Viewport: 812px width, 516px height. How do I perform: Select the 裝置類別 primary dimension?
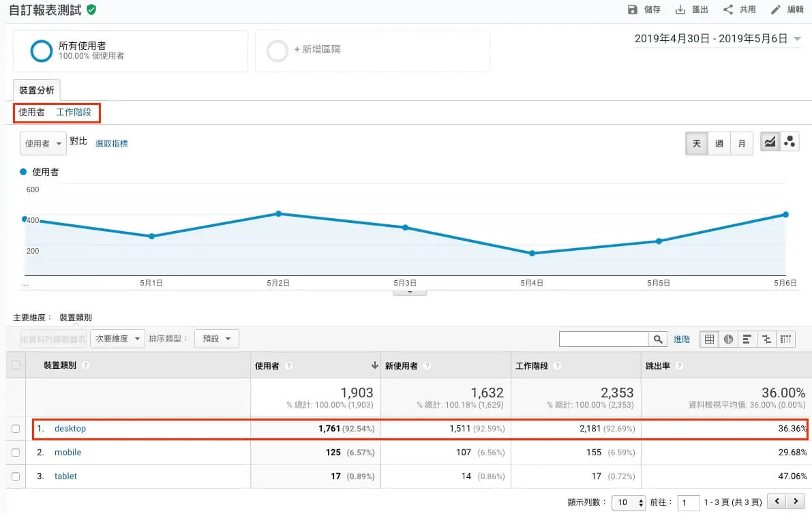(x=76, y=318)
